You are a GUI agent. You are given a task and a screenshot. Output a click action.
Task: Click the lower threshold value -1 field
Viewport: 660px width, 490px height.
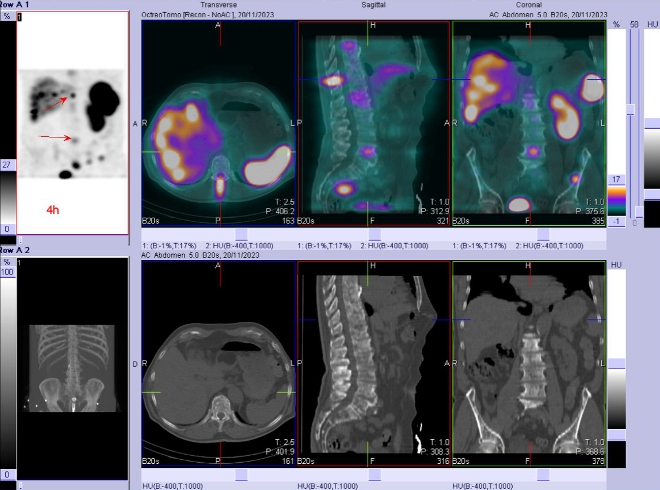(616, 221)
